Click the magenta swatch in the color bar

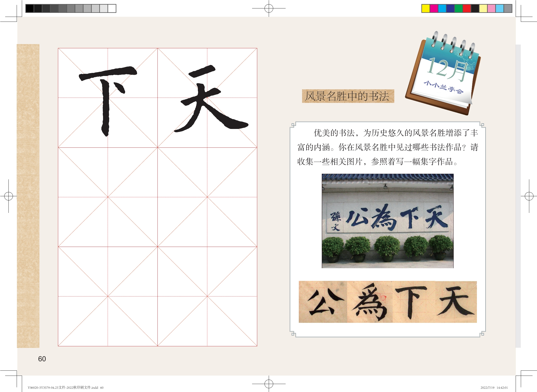434,8
